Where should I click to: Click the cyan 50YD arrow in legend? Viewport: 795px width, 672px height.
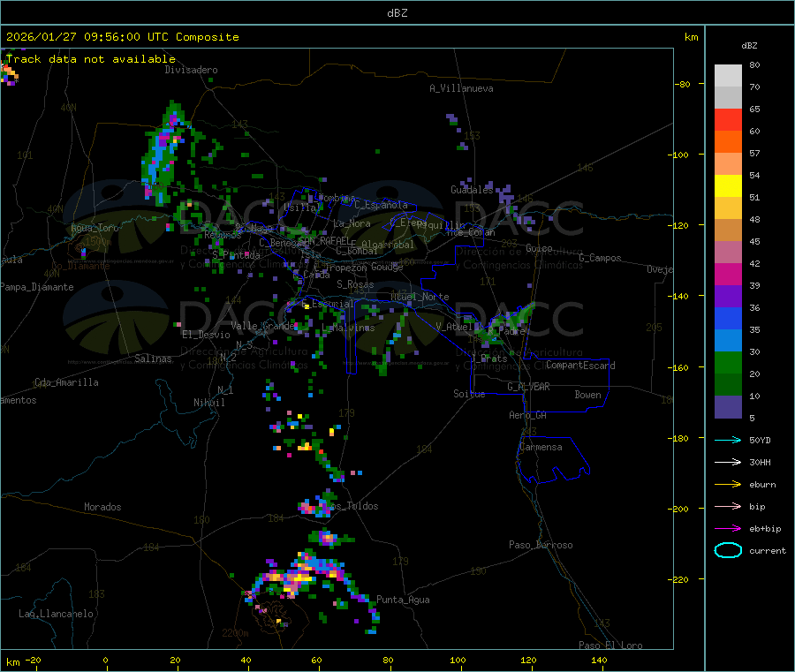(x=728, y=440)
